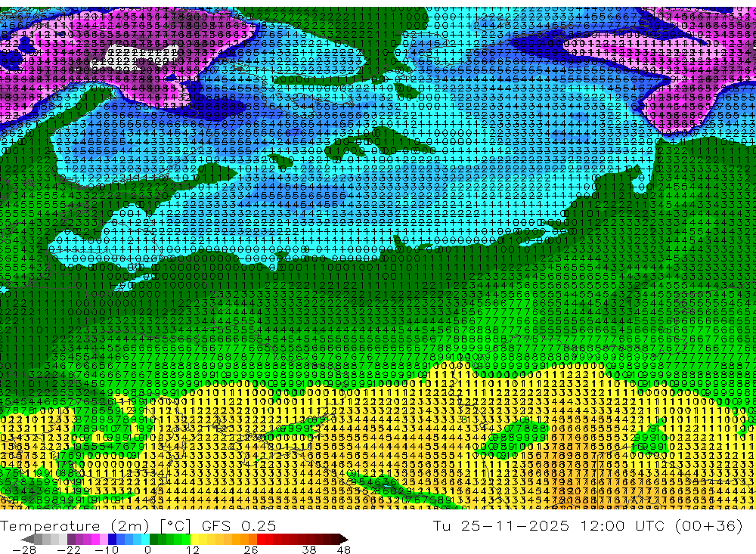Click the 38 legend label

(309, 550)
